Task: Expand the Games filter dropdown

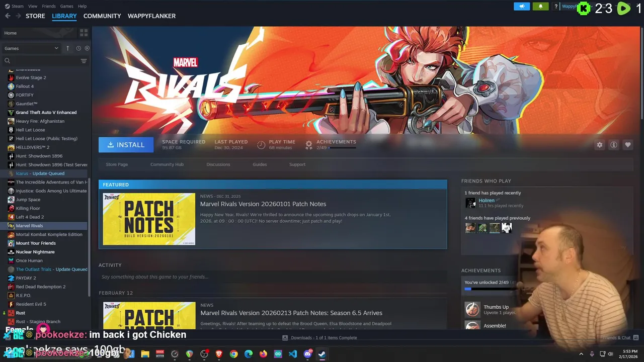Action: 31,48
